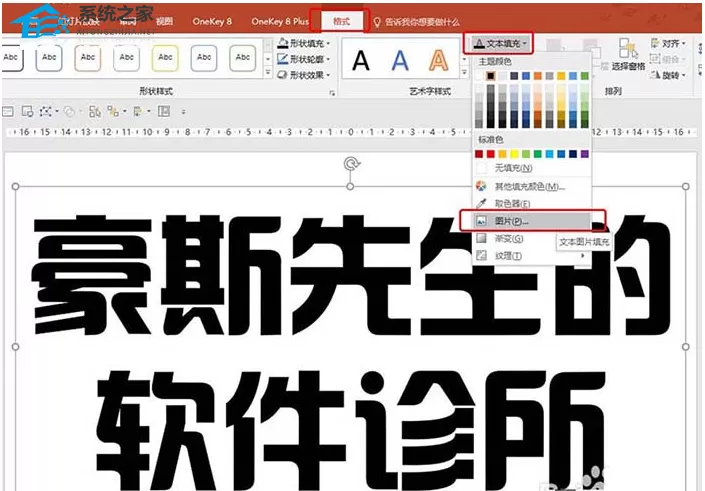Choose light blue standard color
The height and width of the screenshot is (491, 705).
549,154
